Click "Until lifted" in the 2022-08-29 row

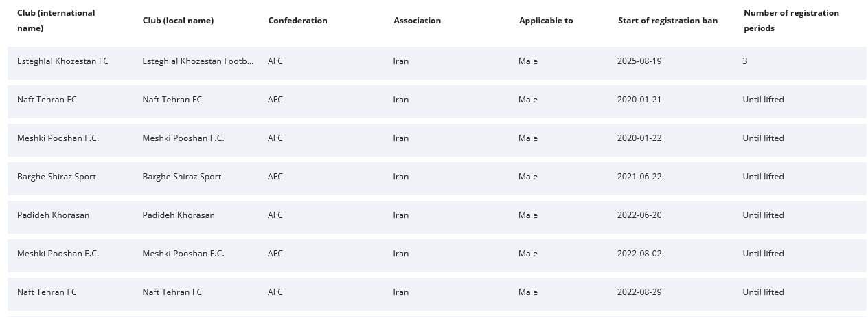763,292
